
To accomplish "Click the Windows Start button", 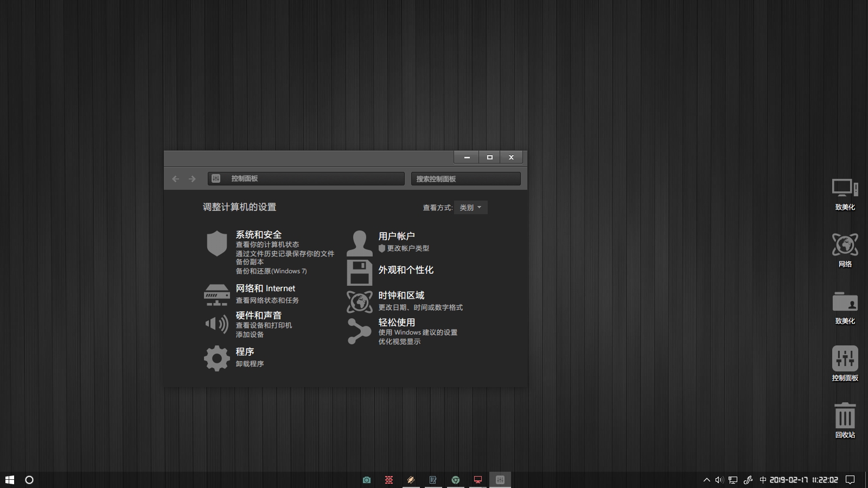I will (x=9, y=480).
